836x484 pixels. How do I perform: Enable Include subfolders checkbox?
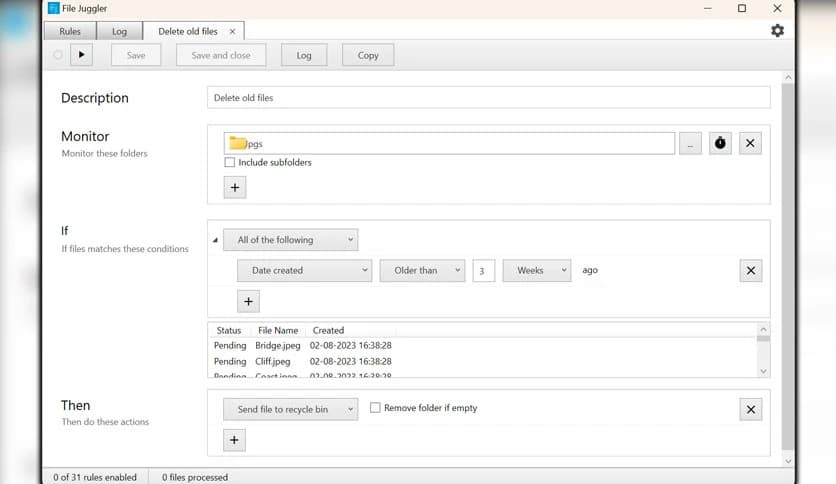(230, 163)
